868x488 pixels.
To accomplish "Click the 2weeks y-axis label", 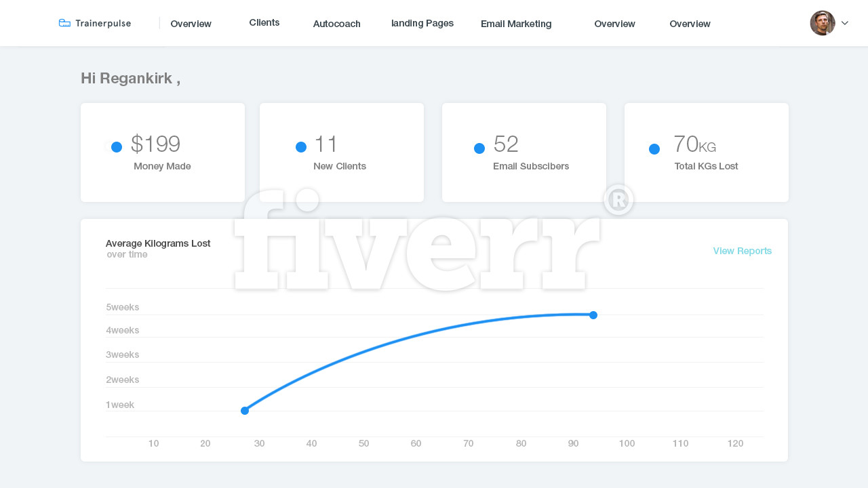I will pos(123,380).
